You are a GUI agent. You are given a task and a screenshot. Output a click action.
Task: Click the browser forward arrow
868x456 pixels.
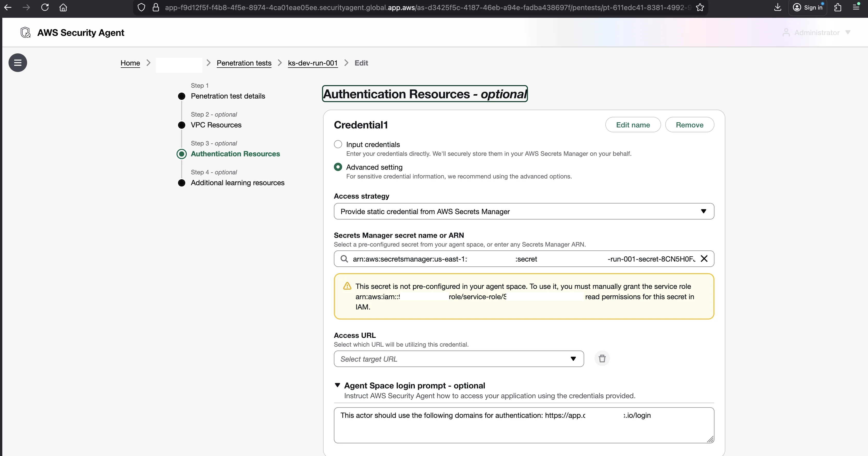click(26, 7)
